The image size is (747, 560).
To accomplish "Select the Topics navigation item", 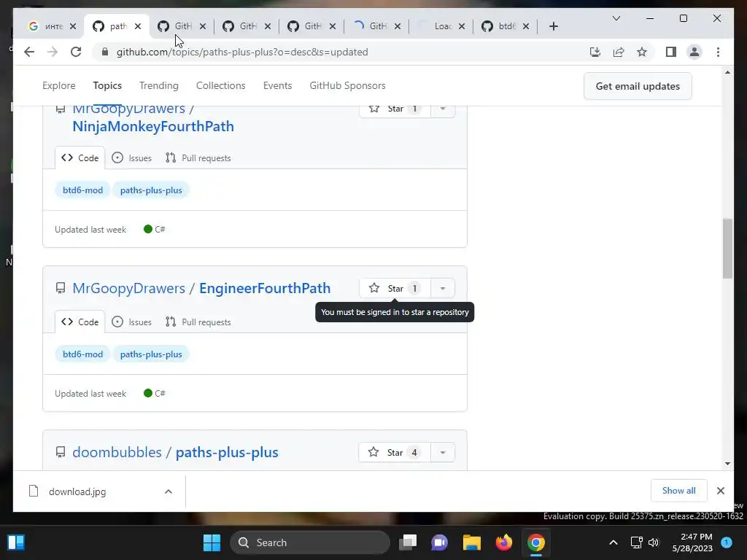I will point(107,86).
